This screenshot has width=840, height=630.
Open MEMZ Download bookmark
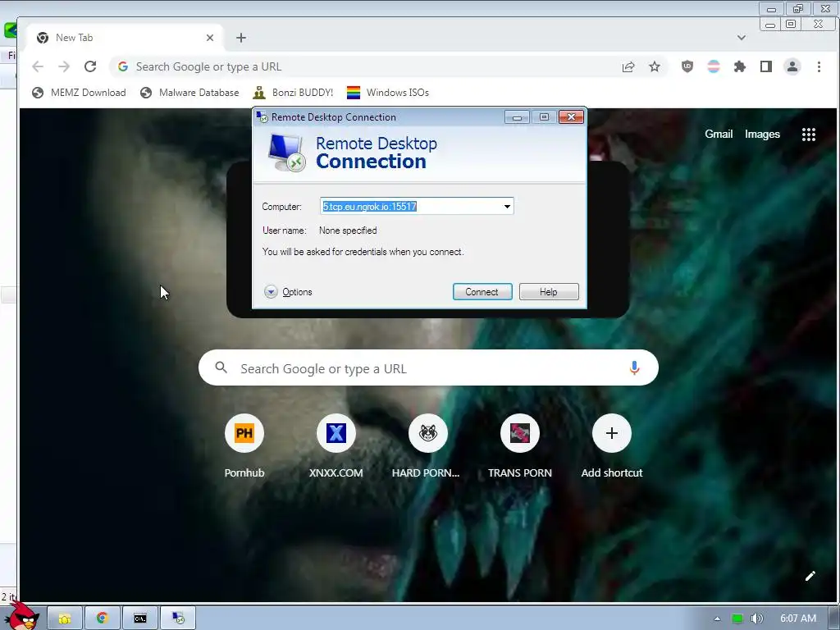(x=79, y=93)
